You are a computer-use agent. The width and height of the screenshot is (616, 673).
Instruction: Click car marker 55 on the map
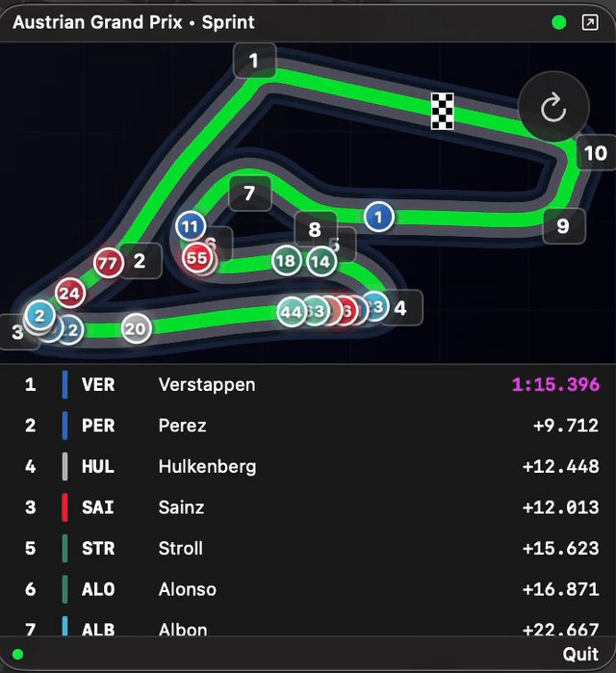click(x=197, y=258)
